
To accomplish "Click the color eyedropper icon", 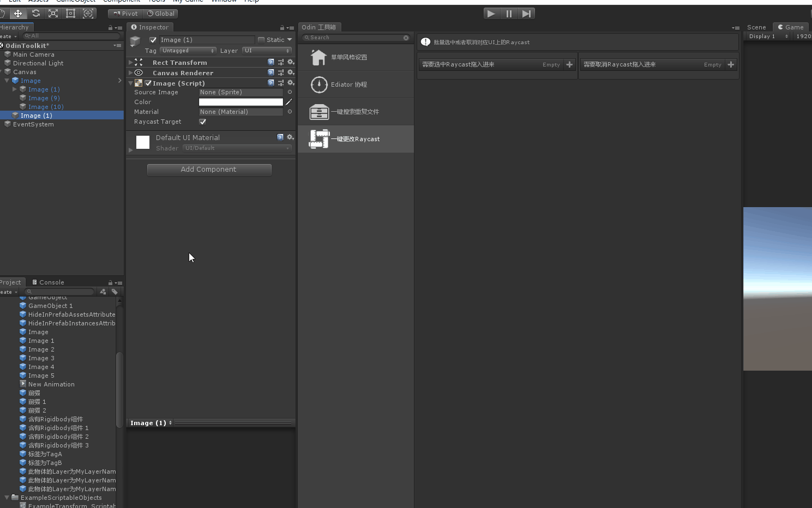I will click(289, 102).
